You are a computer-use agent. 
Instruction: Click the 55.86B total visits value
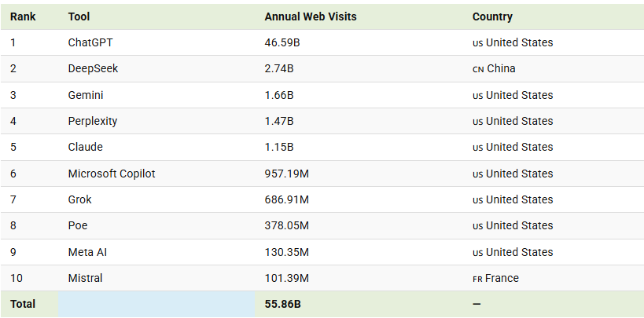tap(282, 304)
